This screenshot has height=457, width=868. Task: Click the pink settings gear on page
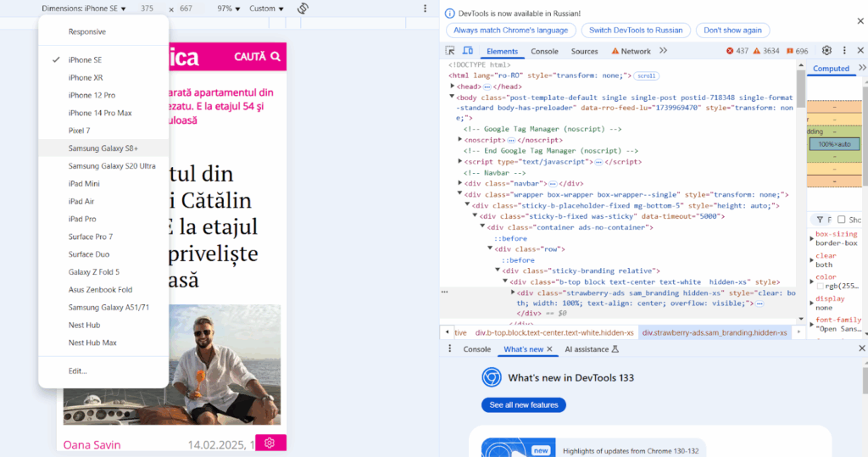point(270,443)
